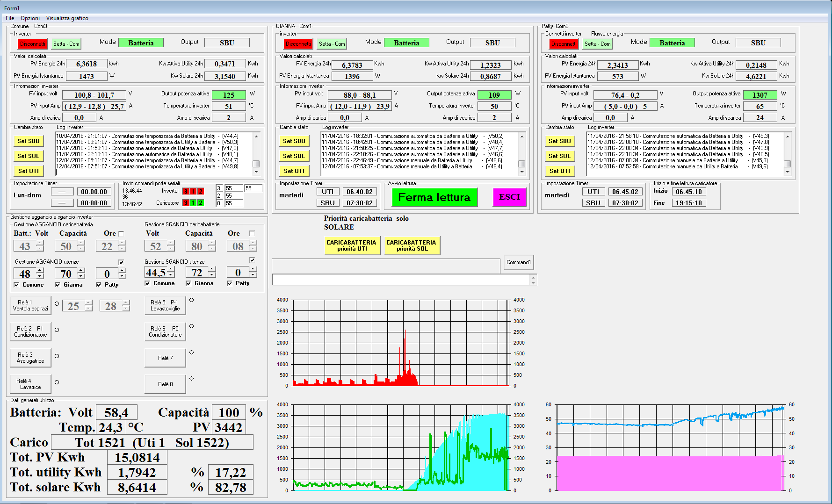This screenshot has width=832, height=504.
Task: Click Set SBU in the Comune panel
Action: pyautogui.click(x=29, y=141)
